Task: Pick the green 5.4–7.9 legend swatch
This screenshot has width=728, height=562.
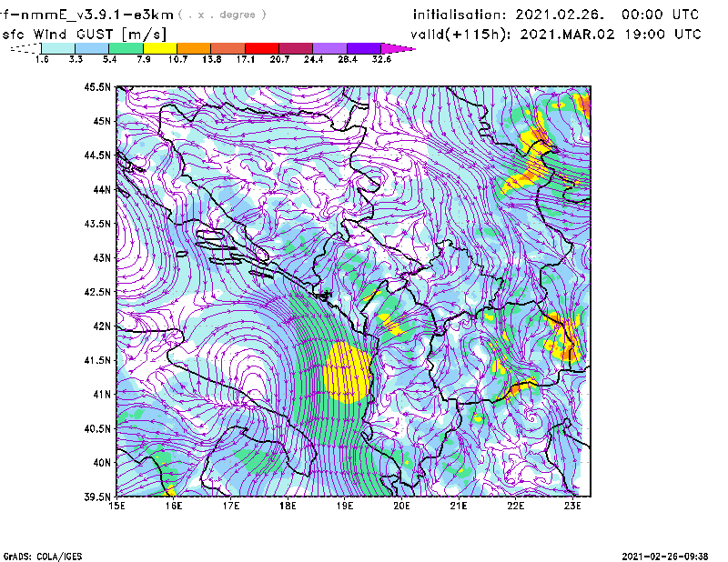Action: (126, 48)
